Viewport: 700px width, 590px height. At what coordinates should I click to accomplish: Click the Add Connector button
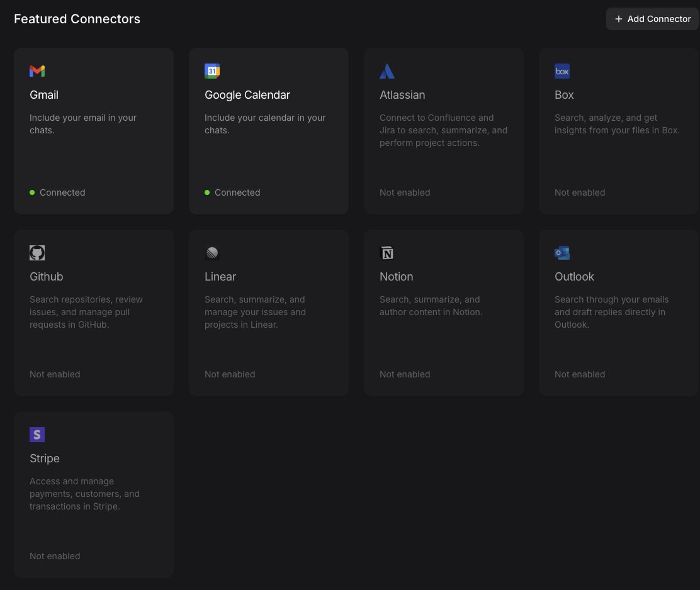652,19
